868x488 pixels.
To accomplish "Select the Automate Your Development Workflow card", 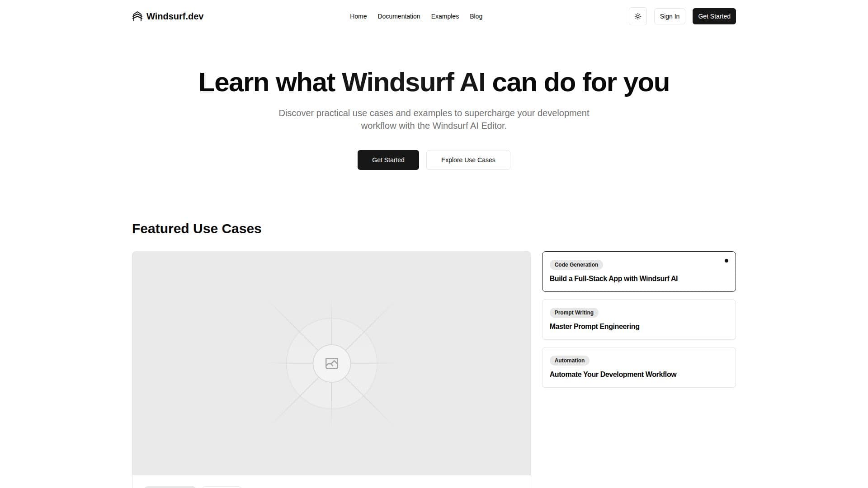I will pos(639,367).
